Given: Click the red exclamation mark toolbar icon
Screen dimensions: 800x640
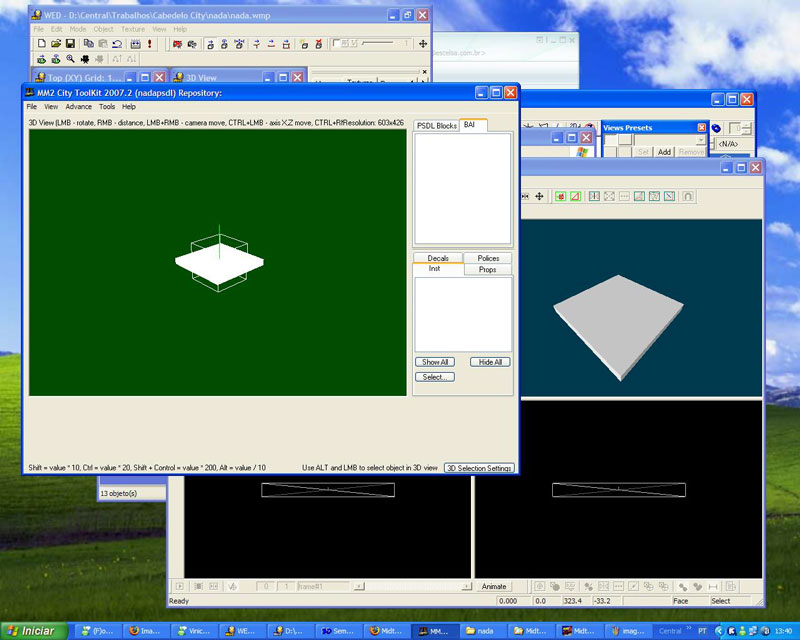Looking at the screenshot, I should pos(149,44).
